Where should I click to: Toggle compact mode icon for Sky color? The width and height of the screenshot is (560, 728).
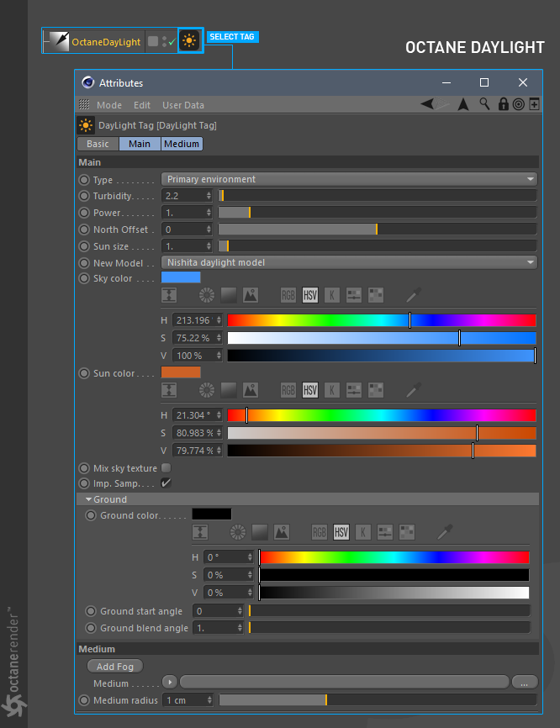[x=169, y=295]
